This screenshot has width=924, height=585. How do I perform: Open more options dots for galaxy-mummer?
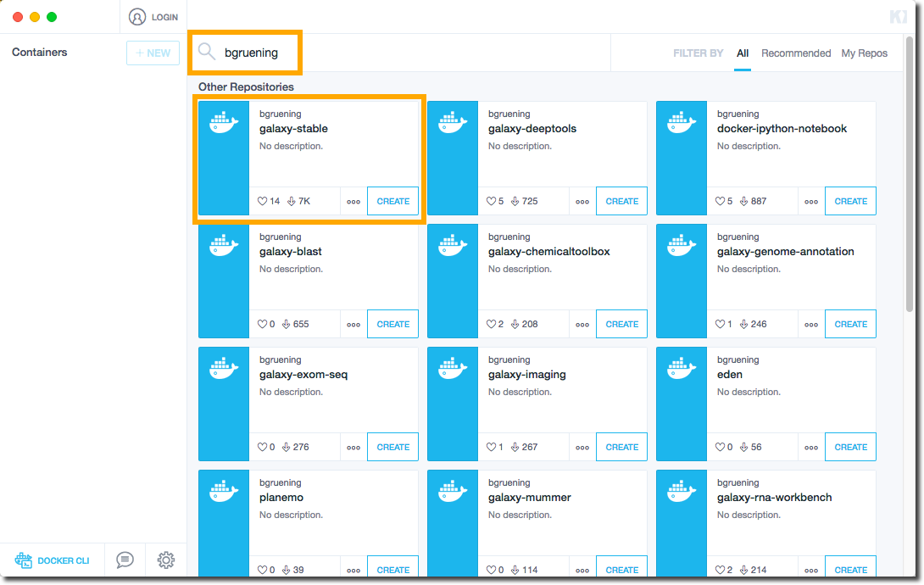pyautogui.click(x=582, y=571)
